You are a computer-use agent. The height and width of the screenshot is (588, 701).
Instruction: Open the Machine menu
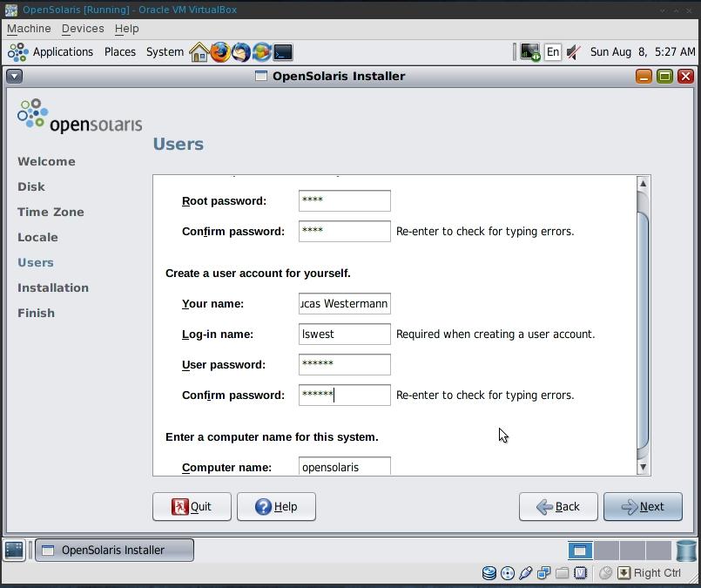pyautogui.click(x=29, y=29)
